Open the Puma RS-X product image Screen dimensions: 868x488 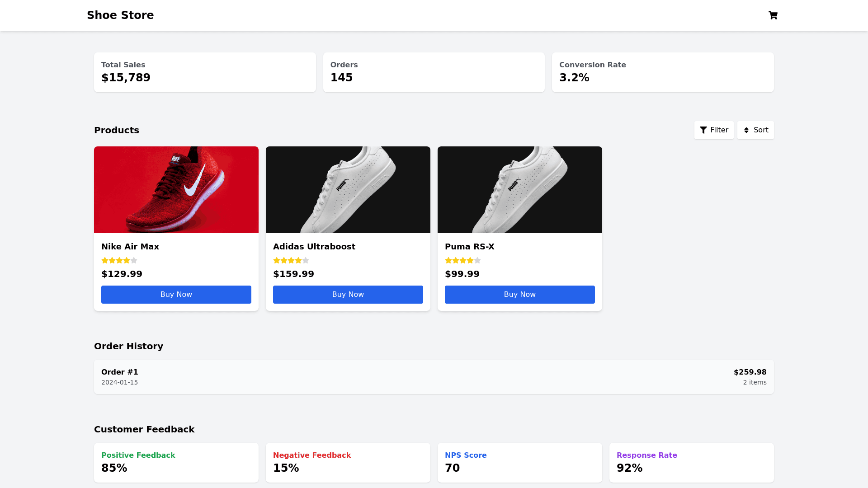[520, 190]
